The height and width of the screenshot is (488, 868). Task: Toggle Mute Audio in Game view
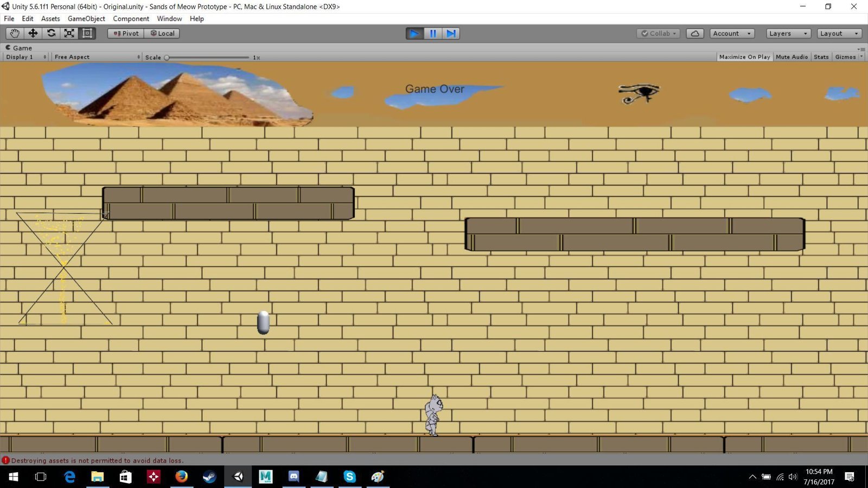point(792,57)
